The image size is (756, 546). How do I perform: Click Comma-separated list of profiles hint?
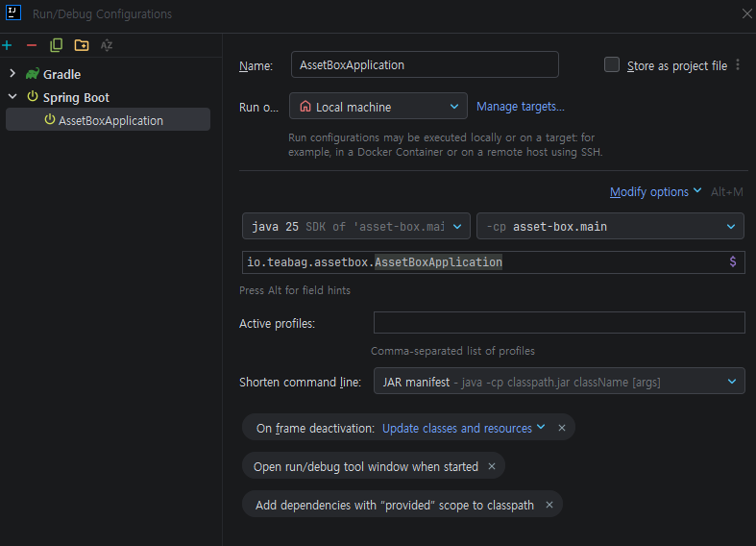point(452,351)
